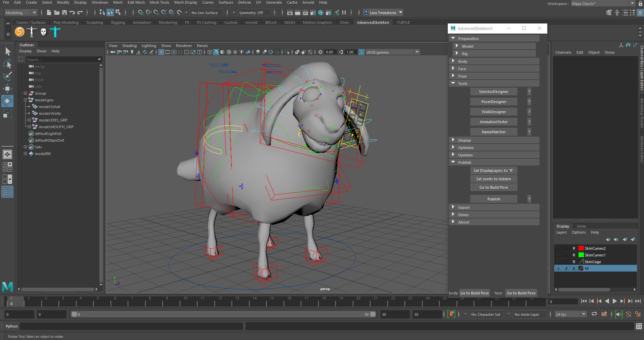Select the model:Schaf node in Outliner
Image resolution: width=644 pixels, height=340 pixels.
click(x=50, y=106)
